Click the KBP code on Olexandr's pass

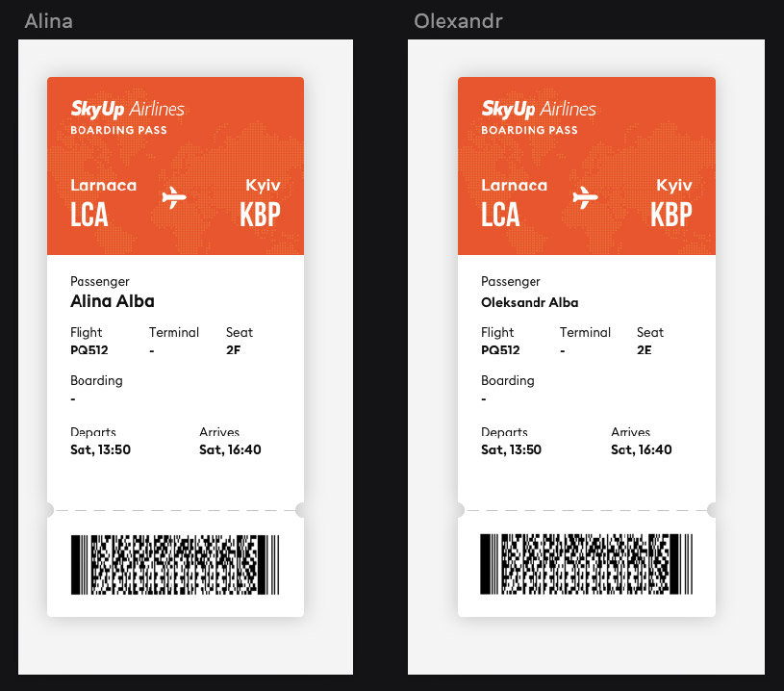[x=671, y=215]
